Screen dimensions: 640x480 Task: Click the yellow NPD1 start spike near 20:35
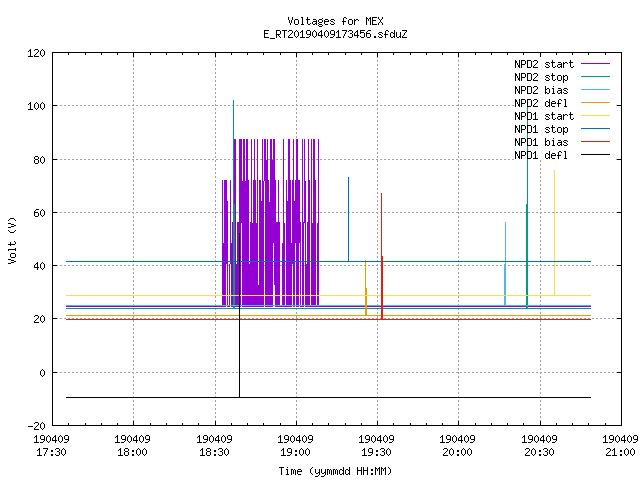pyautogui.click(x=554, y=233)
